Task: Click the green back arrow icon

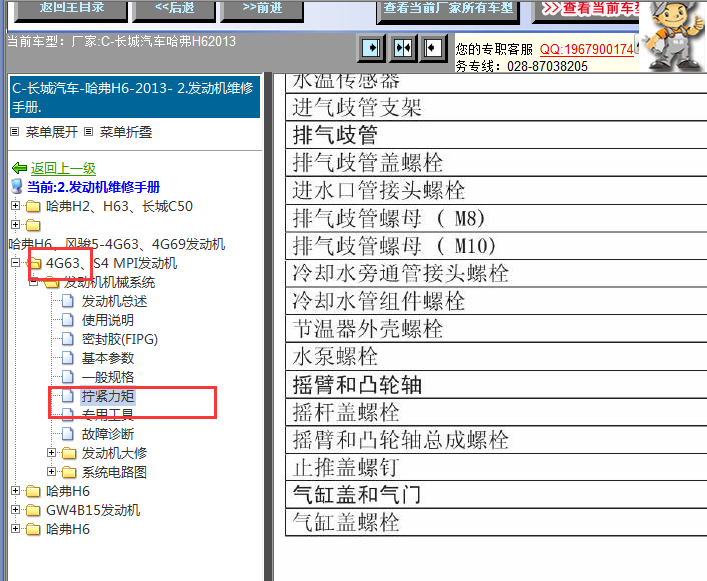Action: coord(19,168)
